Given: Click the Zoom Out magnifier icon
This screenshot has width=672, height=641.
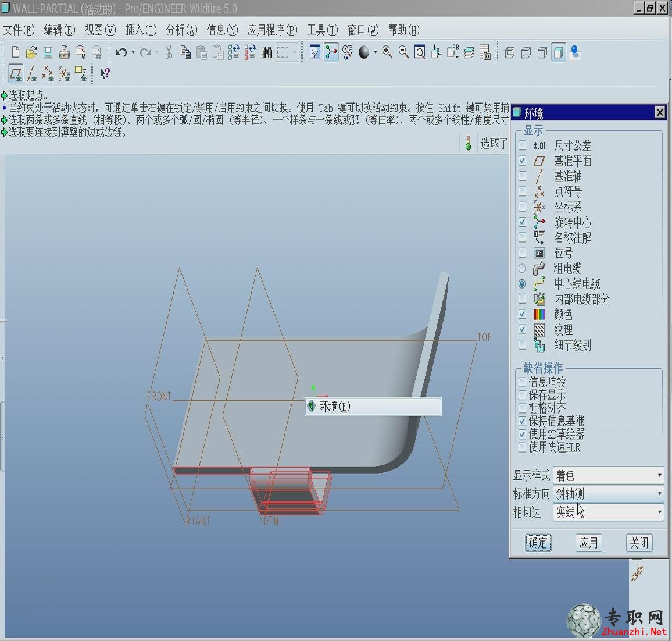Looking at the screenshot, I should [x=403, y=52].
